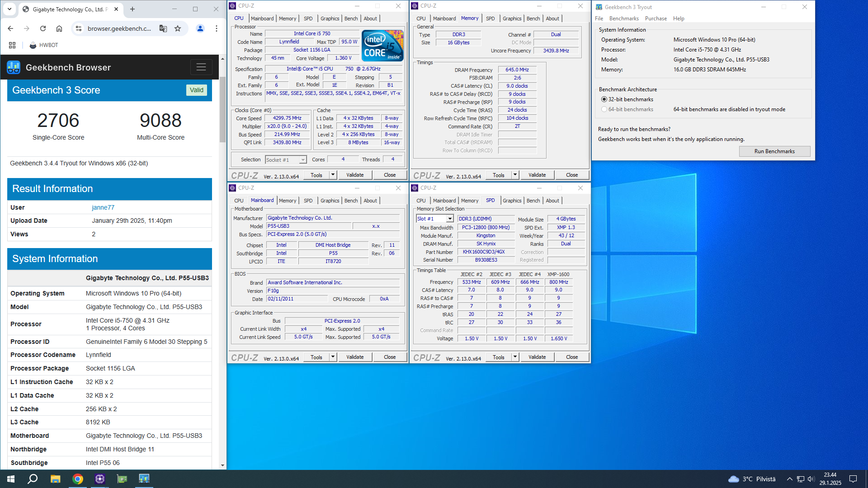Open the taskbar clock and date

[x=830, y=479]
